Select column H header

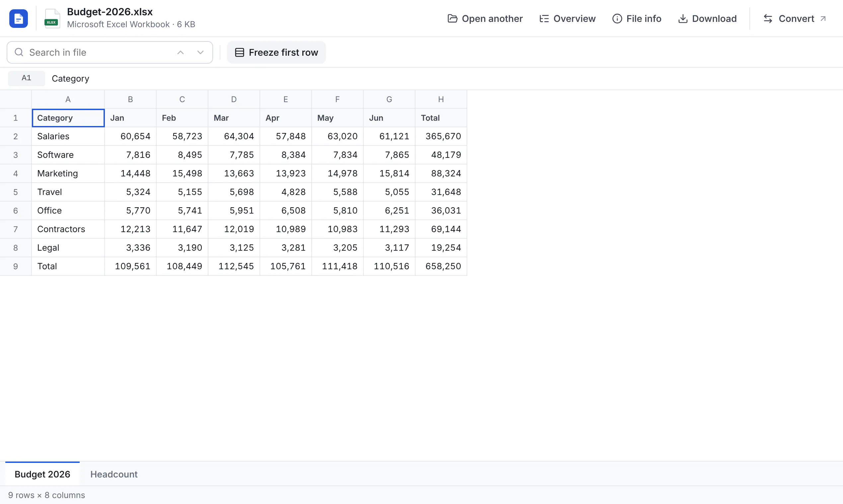point(441,99)
